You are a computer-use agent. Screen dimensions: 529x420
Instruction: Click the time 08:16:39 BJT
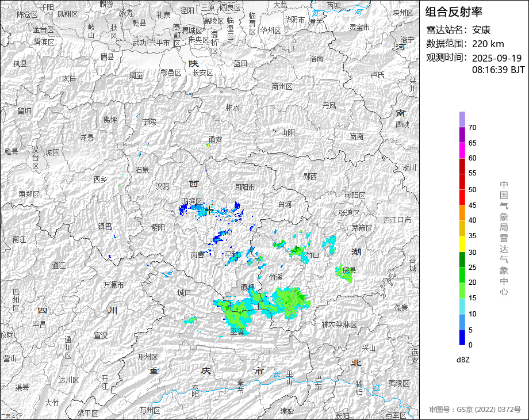tap(499, 70)
